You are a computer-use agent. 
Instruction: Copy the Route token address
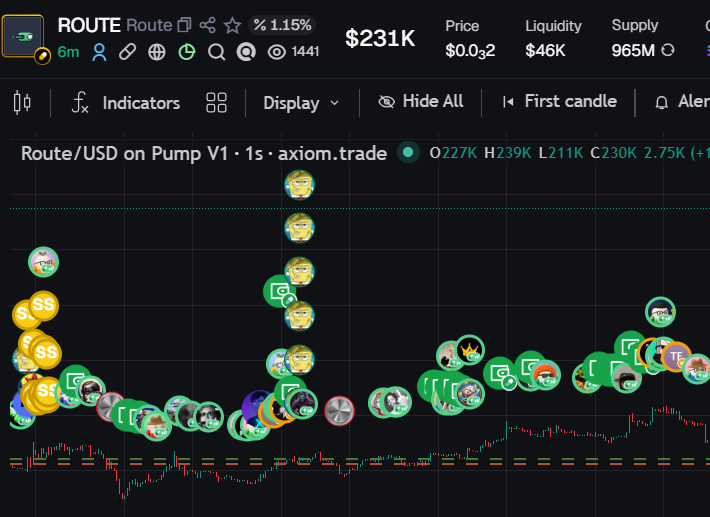[184, 25]
